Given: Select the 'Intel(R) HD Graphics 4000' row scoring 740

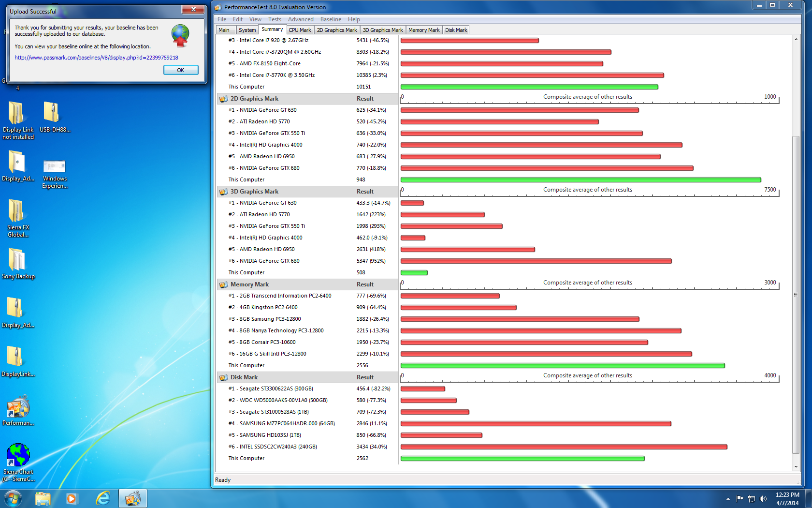Looking at the screenshot, I should [307, 145].
